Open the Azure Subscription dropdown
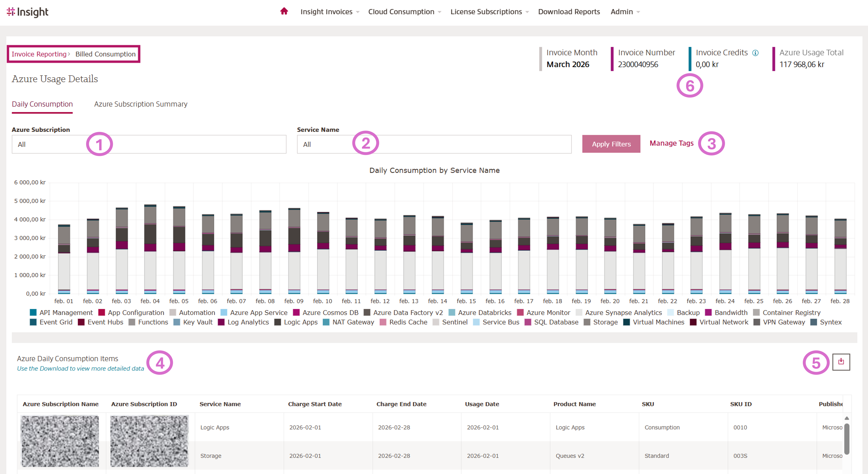This screenshot has width=868, height=474. click(x=149, y=144)
